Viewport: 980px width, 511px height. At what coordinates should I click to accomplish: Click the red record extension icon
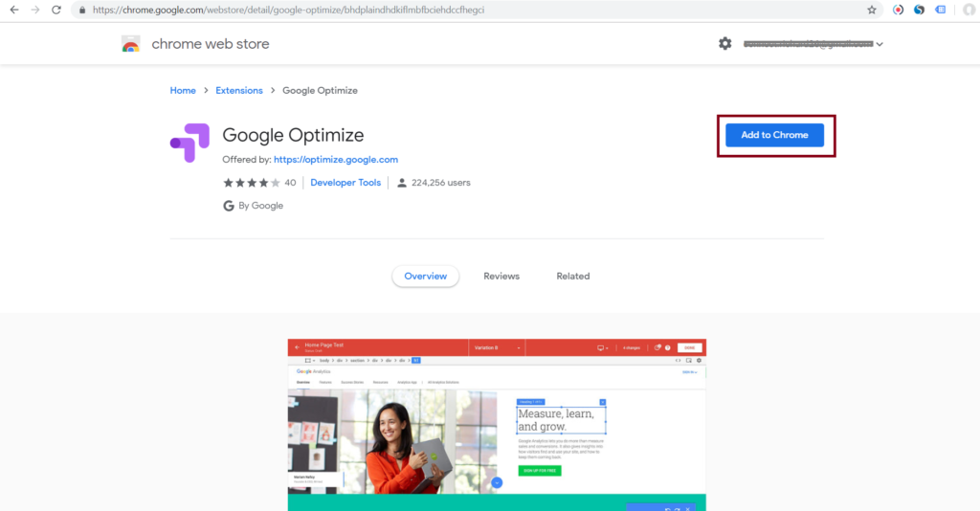tap(899, 10)
